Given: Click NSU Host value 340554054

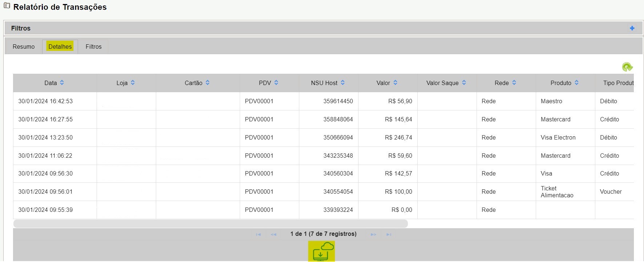Looking at the screenshot, I should click(338, 192).
